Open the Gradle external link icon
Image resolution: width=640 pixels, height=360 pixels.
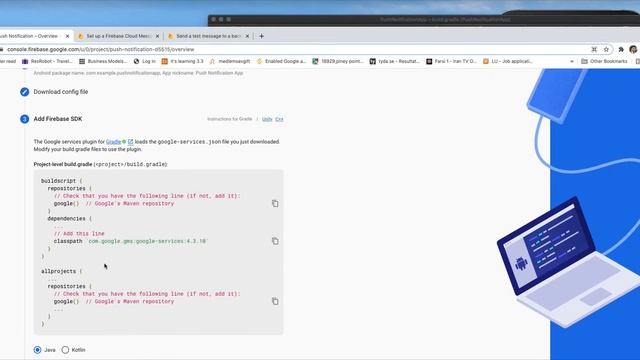click(131, 142)
